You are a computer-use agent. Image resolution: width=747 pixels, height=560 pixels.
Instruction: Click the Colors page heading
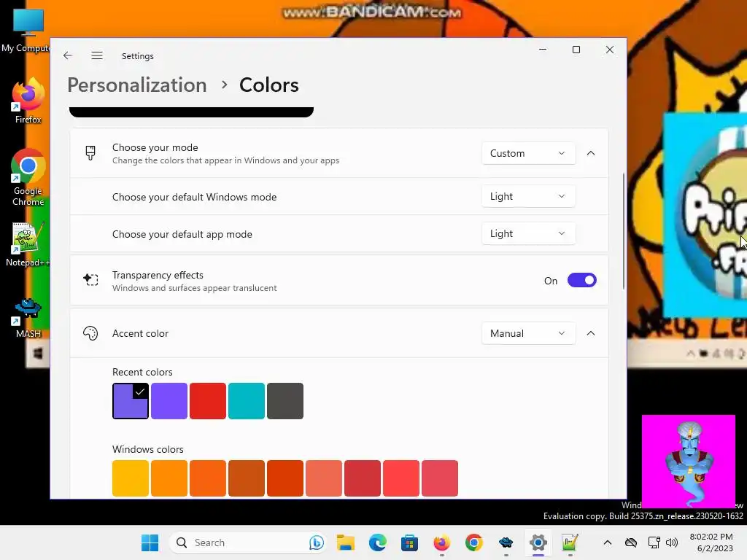click(268, 85)
